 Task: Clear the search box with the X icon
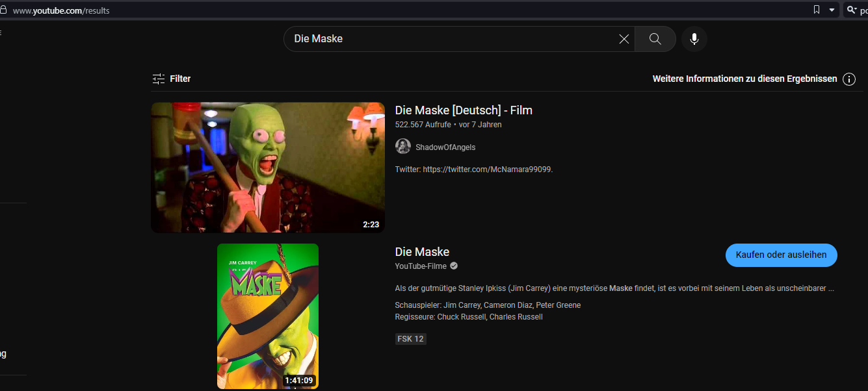click(x=624, y=39)
